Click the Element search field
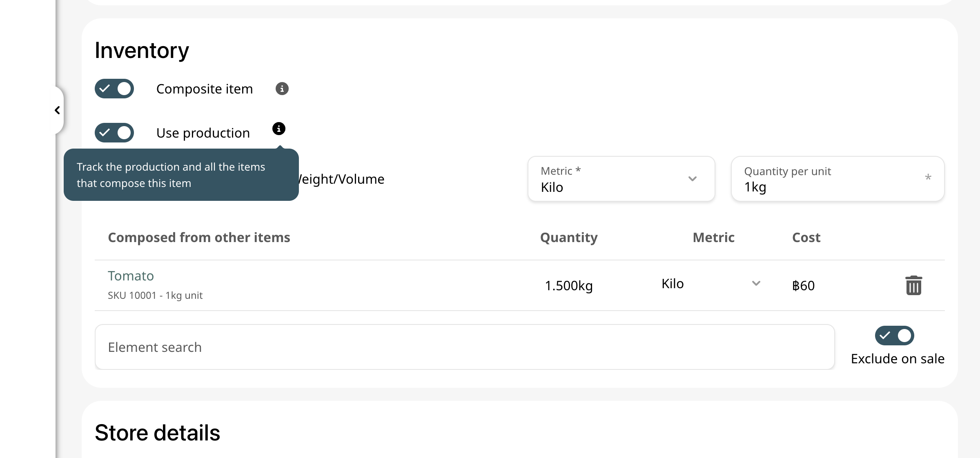 (x=465, y=347)
